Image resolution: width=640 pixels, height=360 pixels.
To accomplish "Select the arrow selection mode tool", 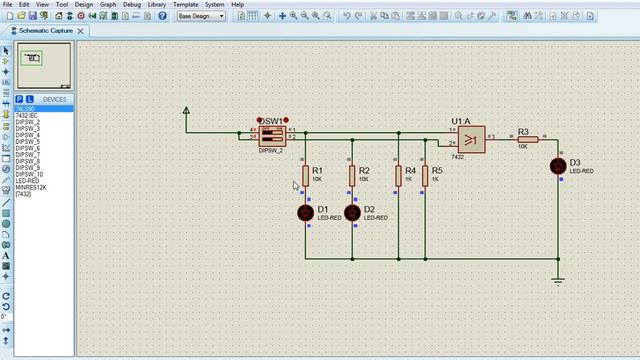I will click(x=6, y=51).
